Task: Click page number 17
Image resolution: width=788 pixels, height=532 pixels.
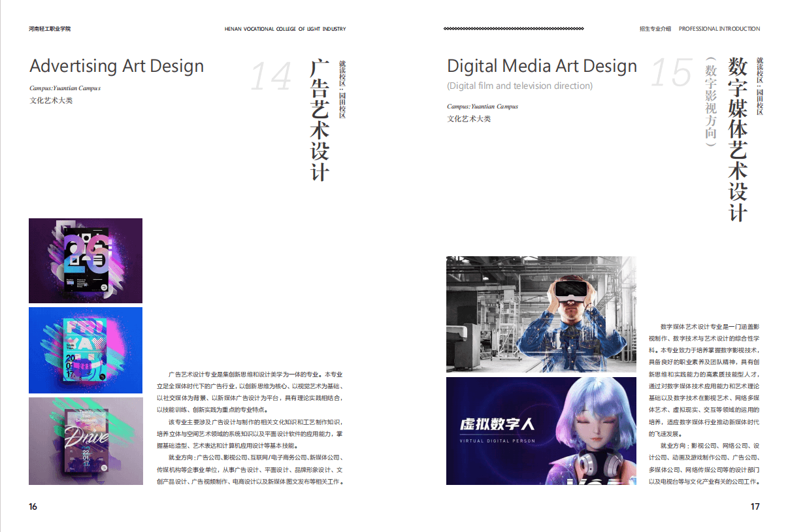Action: 755,507
